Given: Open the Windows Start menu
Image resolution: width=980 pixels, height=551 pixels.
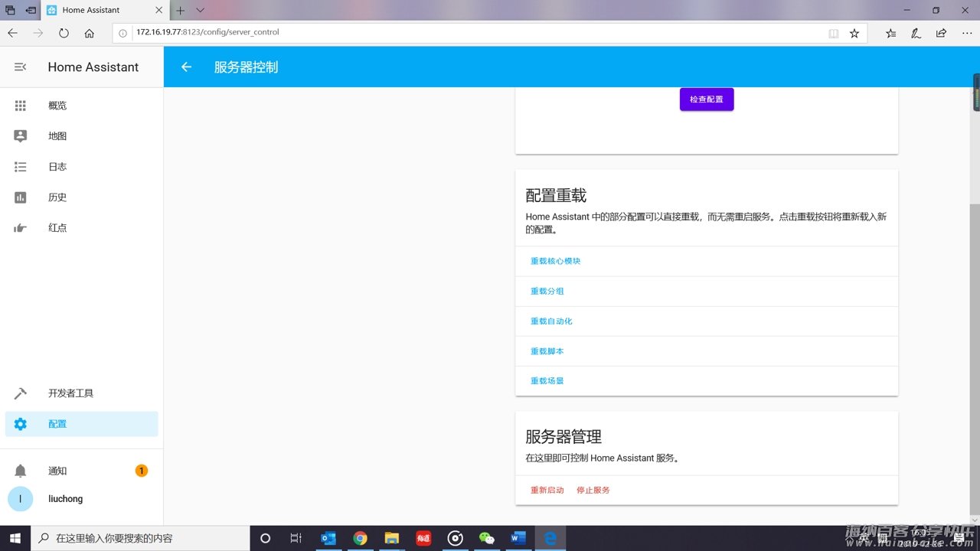Looking at the screenshot, I should 15,538.
